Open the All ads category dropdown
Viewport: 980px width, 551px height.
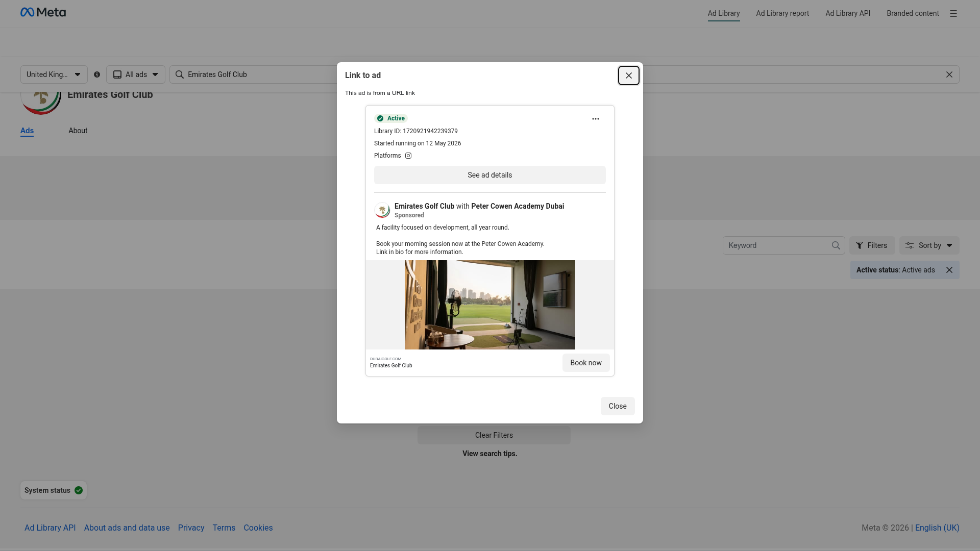pyautogui.click(x=136, y=74)
